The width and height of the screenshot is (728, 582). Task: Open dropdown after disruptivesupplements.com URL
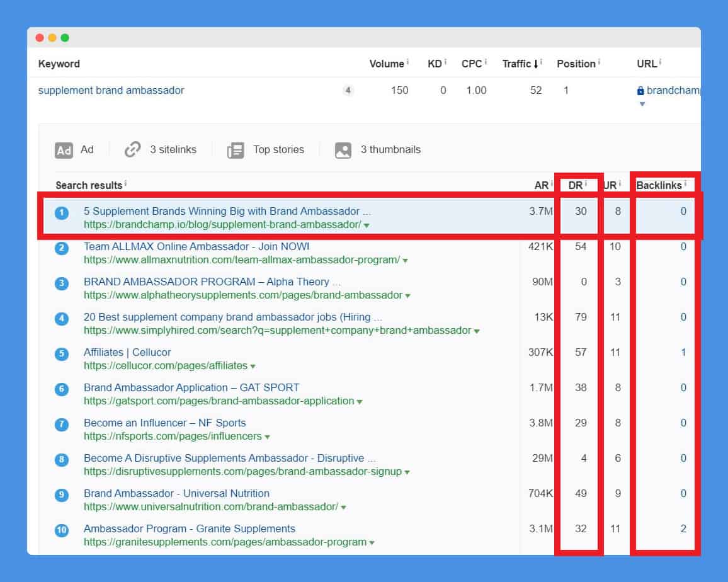(x=407, y=473)
